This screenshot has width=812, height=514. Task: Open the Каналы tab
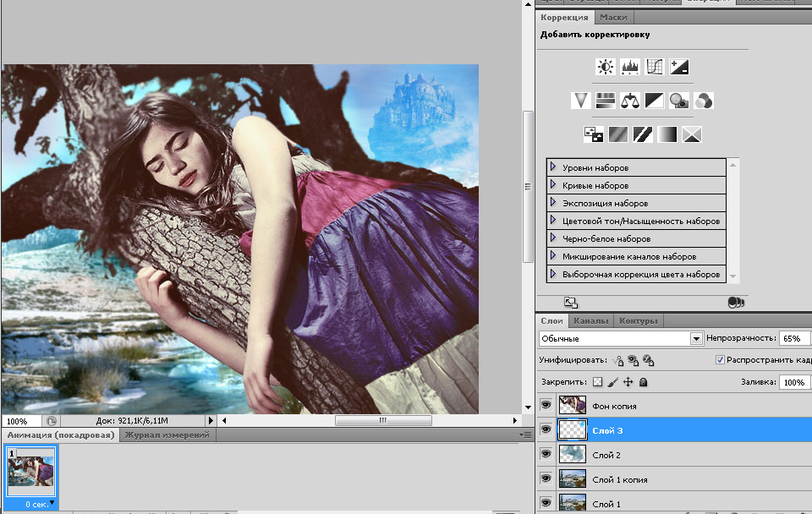[591, 321]
